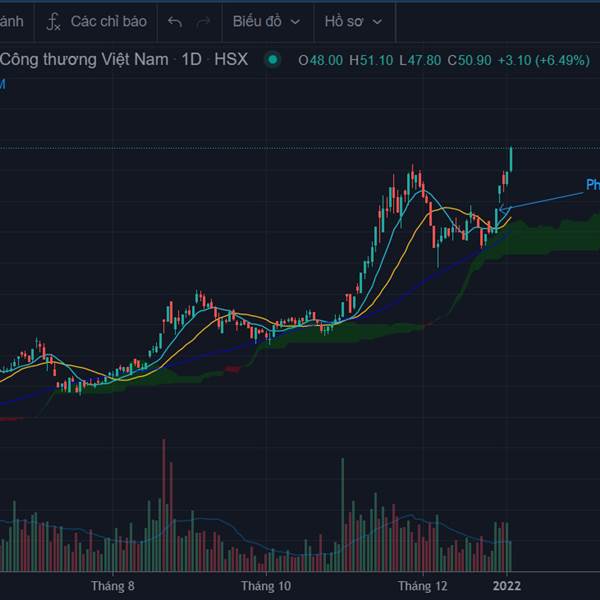Click the open price O48.00
Viewport: 600px width, 600px height.
(321, 60)
